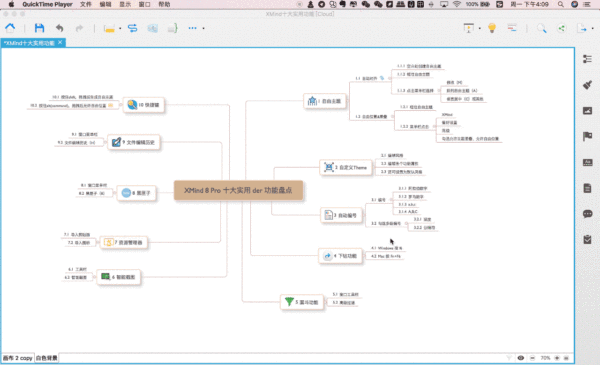Click the 白色背景 sheet tab
Image resolution: width=600 pixels, height=365 pixels.
47,358
